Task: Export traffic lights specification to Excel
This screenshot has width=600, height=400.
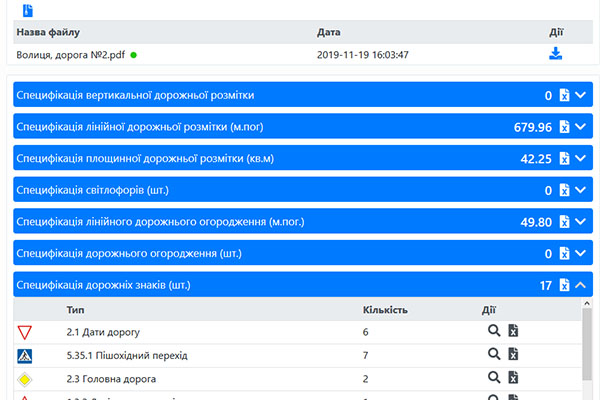Action: [x=564, y=190]
